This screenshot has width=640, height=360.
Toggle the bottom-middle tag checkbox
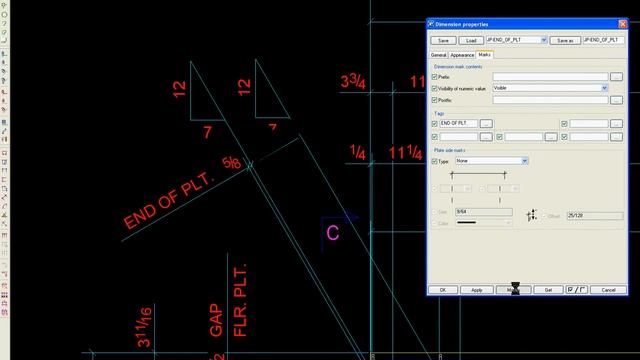(499, 137)
